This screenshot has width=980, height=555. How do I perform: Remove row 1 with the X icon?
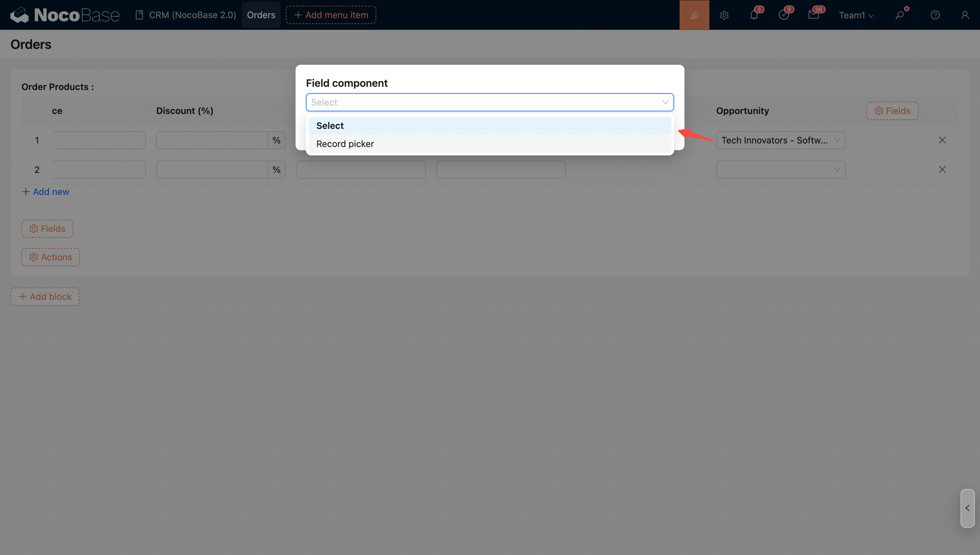point(942,140)
